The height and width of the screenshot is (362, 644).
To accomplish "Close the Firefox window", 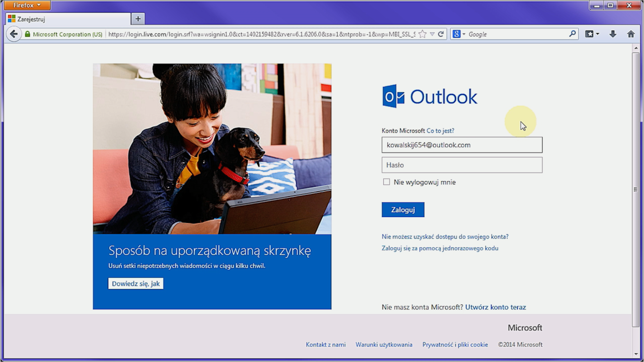I will [629, 5].
